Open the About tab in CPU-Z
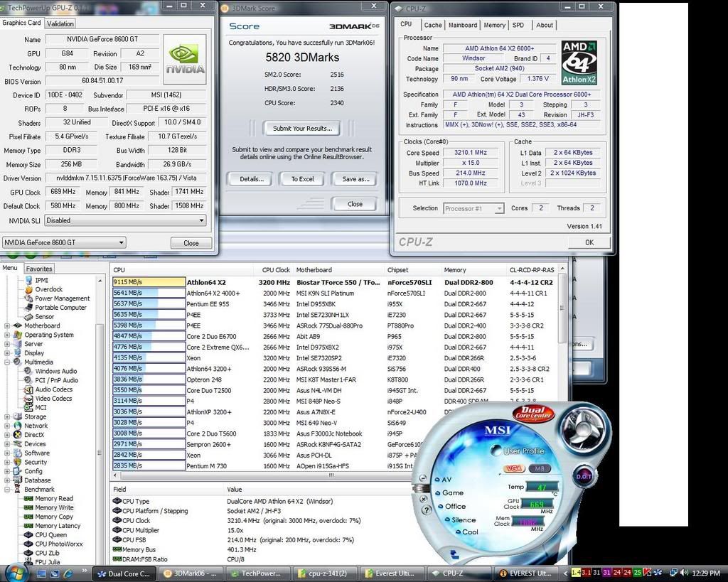The height and width of the screenshot is (582, 728). pos(544,25)
